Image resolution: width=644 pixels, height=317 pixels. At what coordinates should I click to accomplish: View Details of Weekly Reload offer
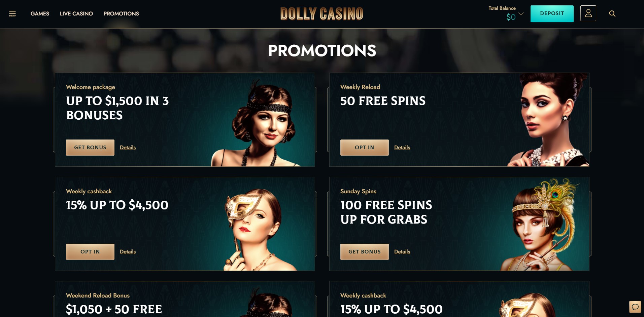pyautogui.click(x=402, y=148)
